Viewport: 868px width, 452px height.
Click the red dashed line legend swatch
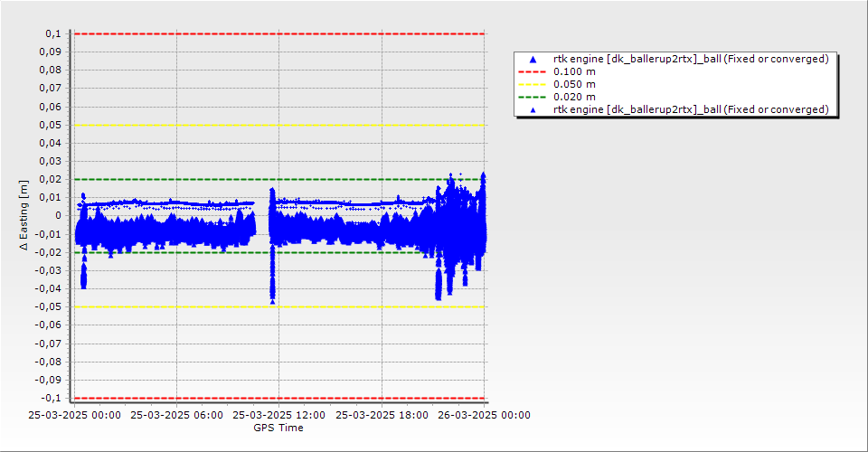[532, 72]
